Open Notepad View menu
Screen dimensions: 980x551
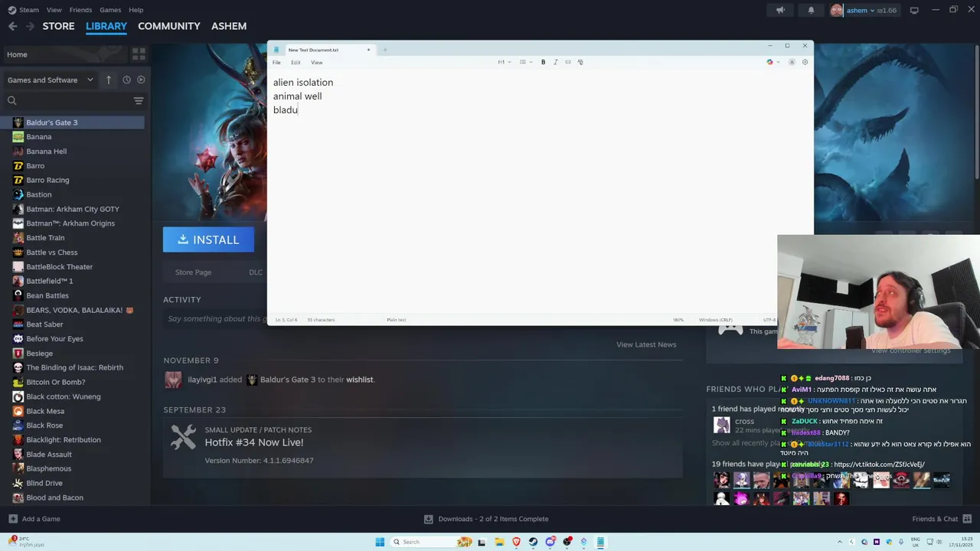click(x=316, y=62)
